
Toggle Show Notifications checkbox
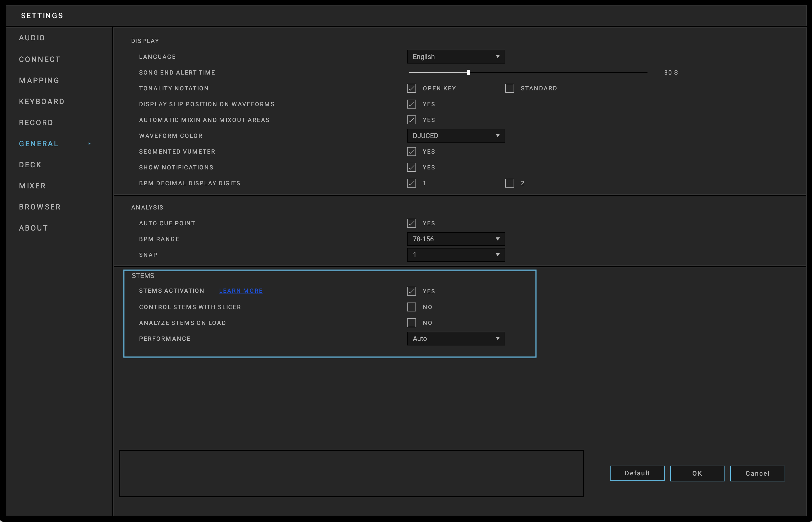[x=412, y=167]
